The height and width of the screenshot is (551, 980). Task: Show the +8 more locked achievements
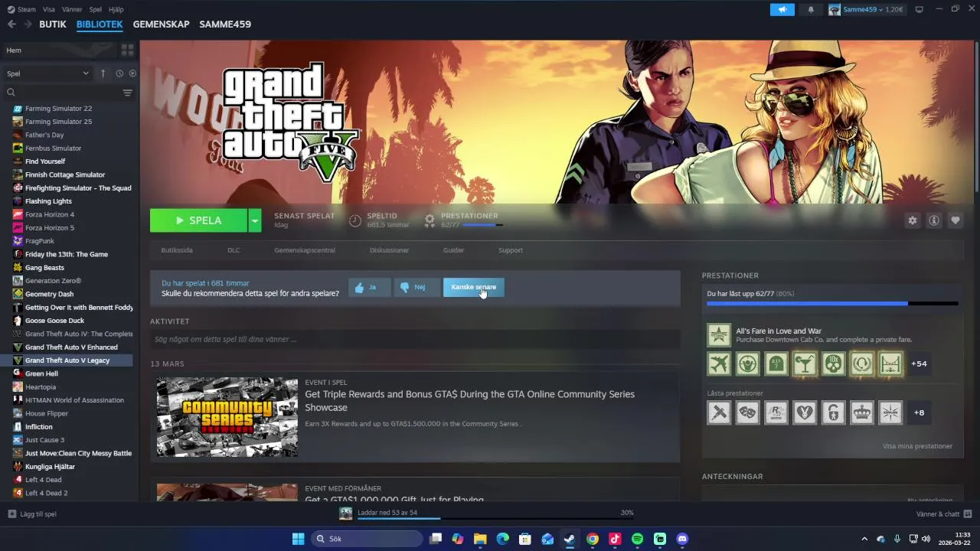[x=919, y=412]
